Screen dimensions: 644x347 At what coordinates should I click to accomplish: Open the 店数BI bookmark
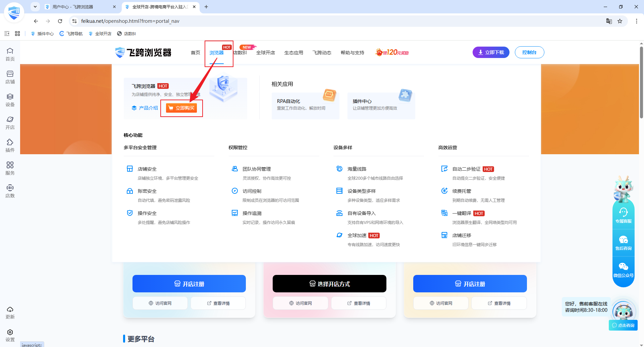coord(126,34)
